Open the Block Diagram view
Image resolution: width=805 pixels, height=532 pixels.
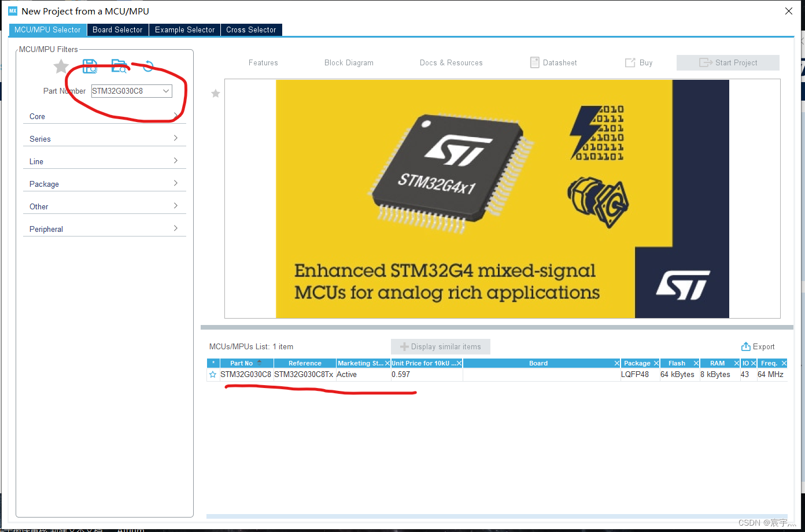click(349, 62)
